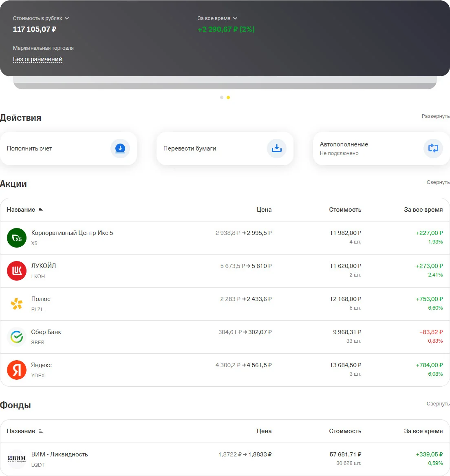Open the ВИМ Инвестиции fund logo
This screenshot has width=450, height=476.
[17, 459]
